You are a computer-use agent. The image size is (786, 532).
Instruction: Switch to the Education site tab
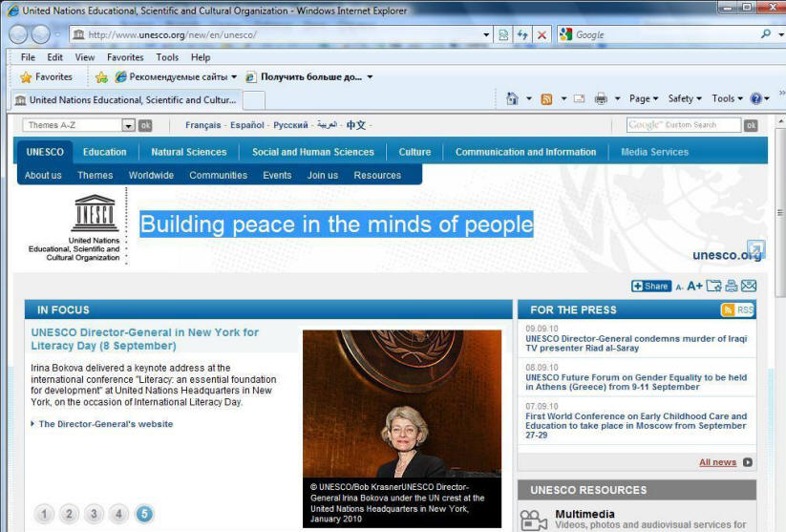[105, 152]
